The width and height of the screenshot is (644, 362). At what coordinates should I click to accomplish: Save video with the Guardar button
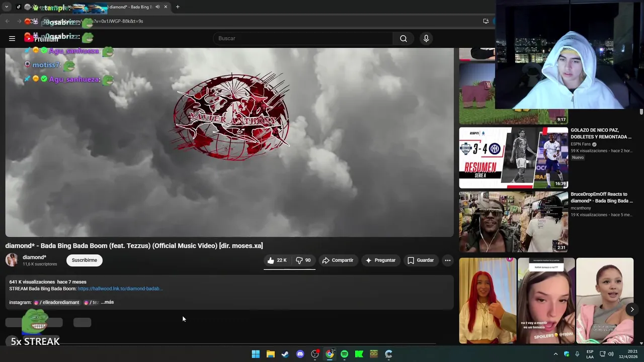pos(421,260)
